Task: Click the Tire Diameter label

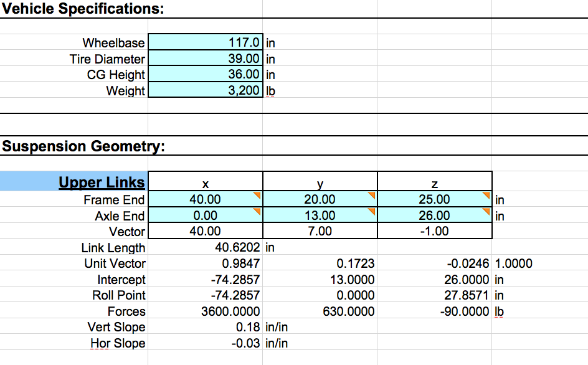Action: tap(107, 59)
